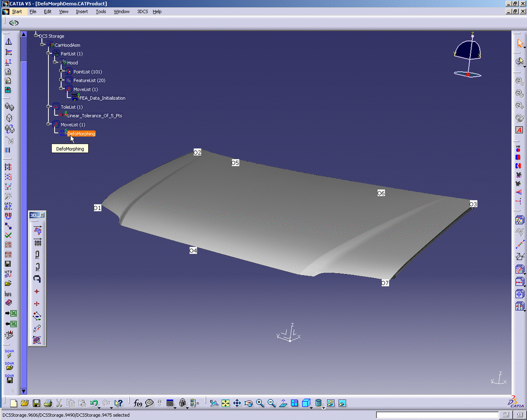Collapse the DCS Storage tree node
The height and width of the screenshot is (420, 527).
[x=35, y=35]
